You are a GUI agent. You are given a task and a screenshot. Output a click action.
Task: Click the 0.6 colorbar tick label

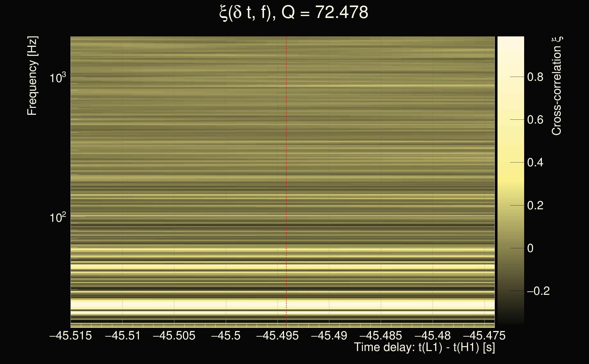pos(535,120)
